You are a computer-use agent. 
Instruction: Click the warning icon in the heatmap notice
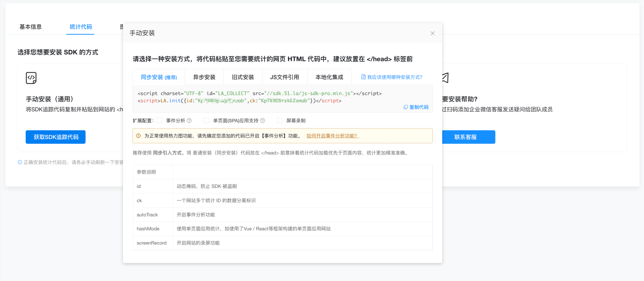pos(138,136)
